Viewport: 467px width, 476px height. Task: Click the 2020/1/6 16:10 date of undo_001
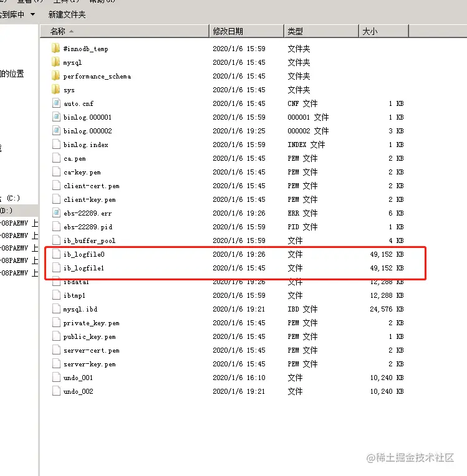239,378
